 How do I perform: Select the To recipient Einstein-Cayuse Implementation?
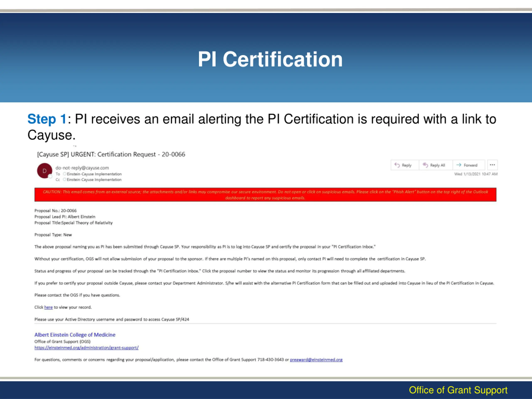click(x=94, y=174)
